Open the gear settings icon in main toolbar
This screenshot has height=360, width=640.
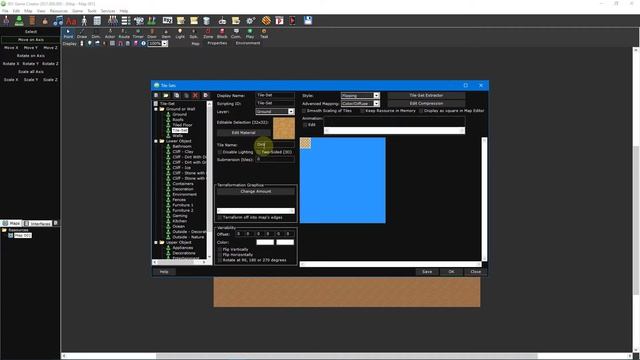[251, 20]
